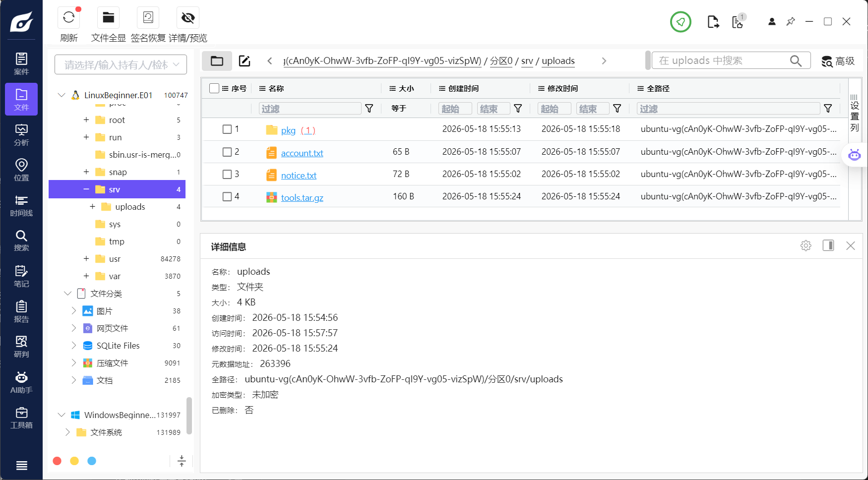Image resolution: width=868 pixels, height=480 pixels.
Task: Open the tools.tar.gz file link
Action: 302,198
